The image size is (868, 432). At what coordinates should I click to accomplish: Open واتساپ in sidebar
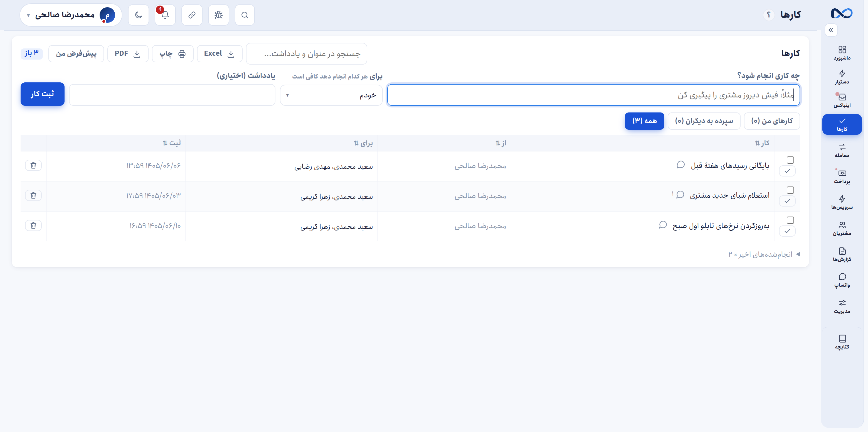coord(842,280)
